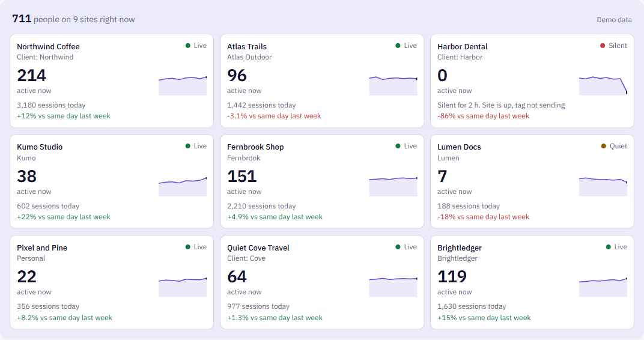The width and height of the screenshot is (644, 340).
Task: Click '2,210 sessions today' text
Action: (x=262, y=206)
